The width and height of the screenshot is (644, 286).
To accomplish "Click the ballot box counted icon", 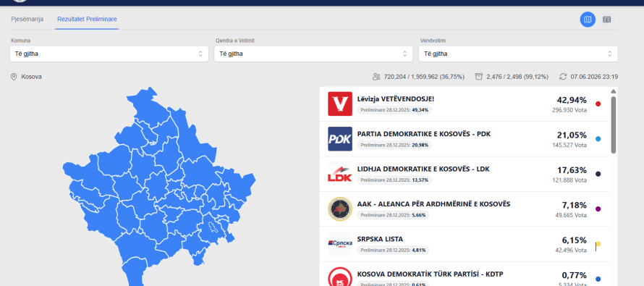I will pyautogui.click(x=478, y=77).
